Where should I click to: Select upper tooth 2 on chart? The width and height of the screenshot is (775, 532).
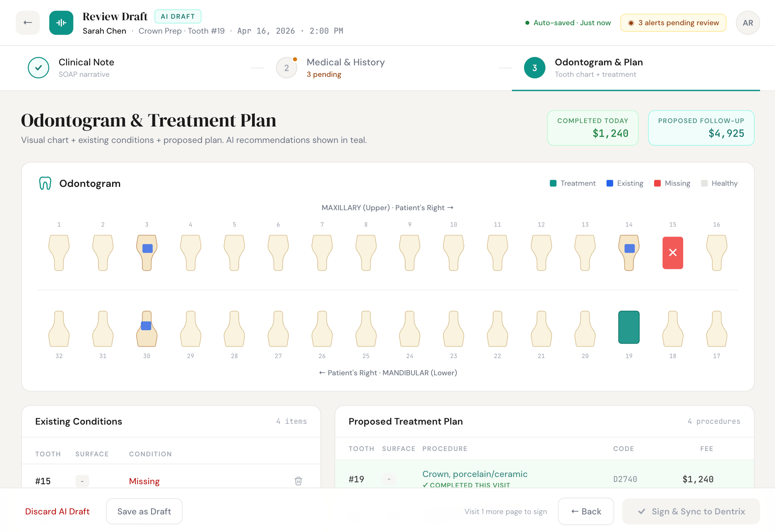[103, 253]
